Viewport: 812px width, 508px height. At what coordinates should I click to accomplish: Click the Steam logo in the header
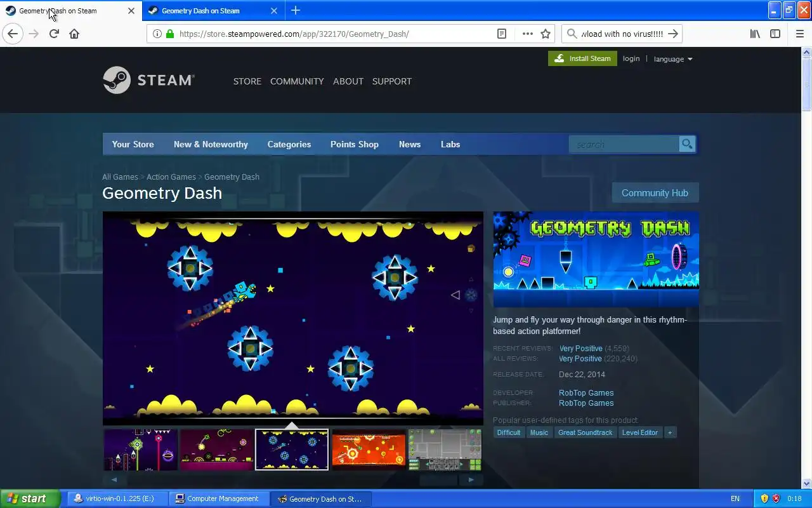[x=148, y=80]
